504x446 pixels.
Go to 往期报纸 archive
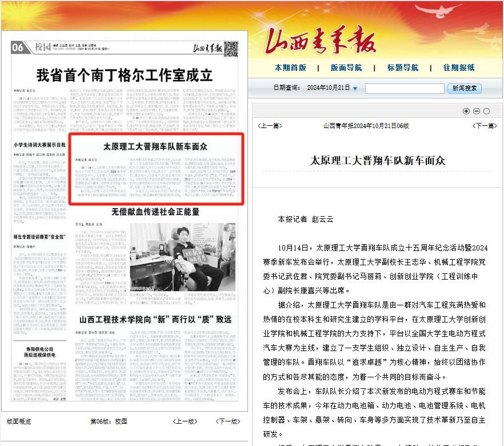point(459,67)
